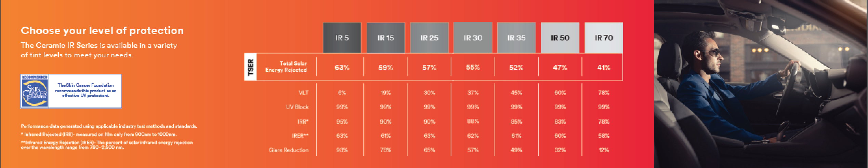Screen dimensions: 868x168
Task: Click the Skin Cancer Foundation recommended logo
Action: tap(34, 91)
